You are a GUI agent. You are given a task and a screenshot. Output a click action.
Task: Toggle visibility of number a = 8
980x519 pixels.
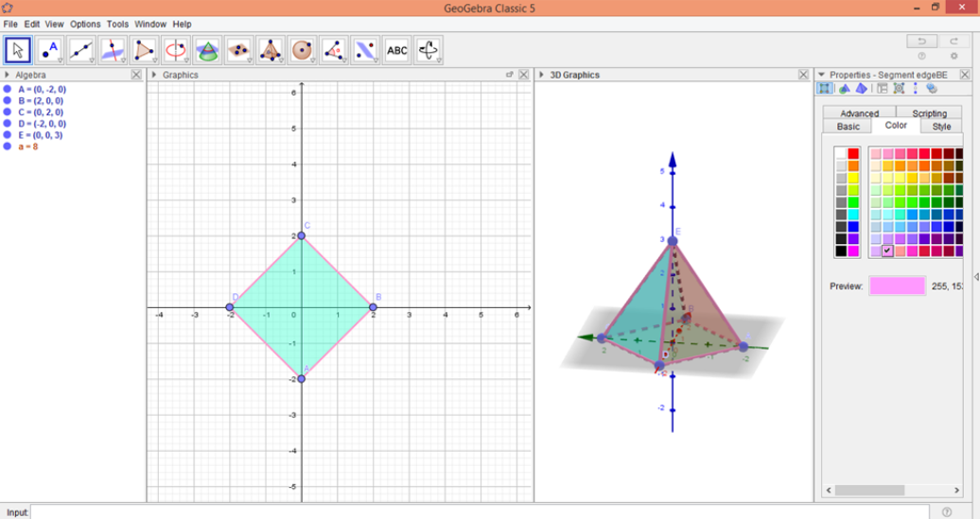8,147
